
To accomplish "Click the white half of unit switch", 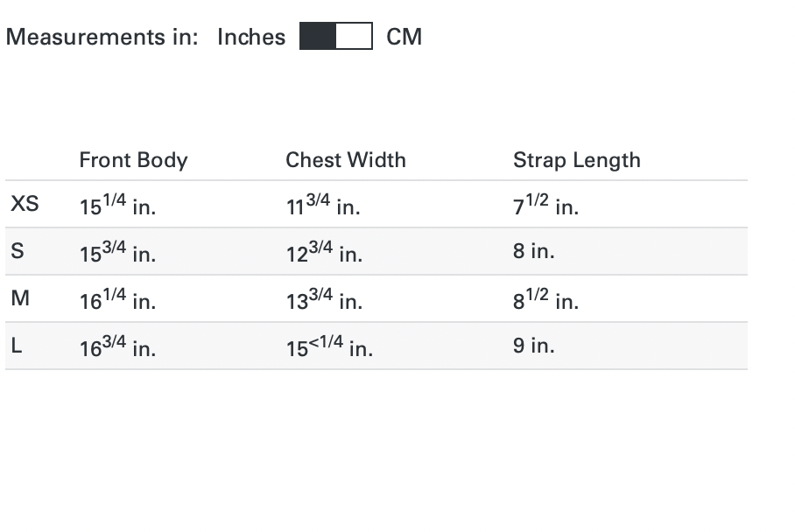I will tap(355, 37).
